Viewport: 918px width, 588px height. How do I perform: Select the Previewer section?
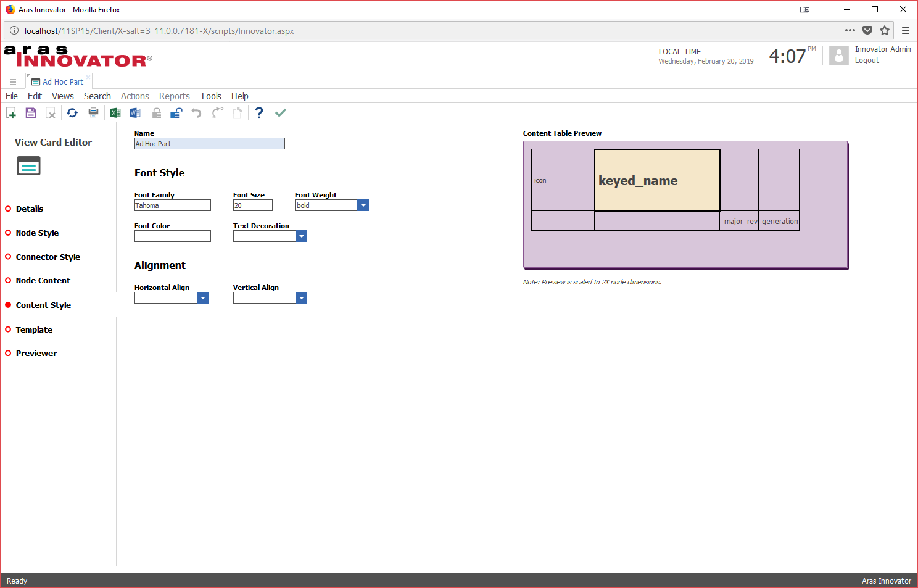pyautogui.click(x=36, y=353)
